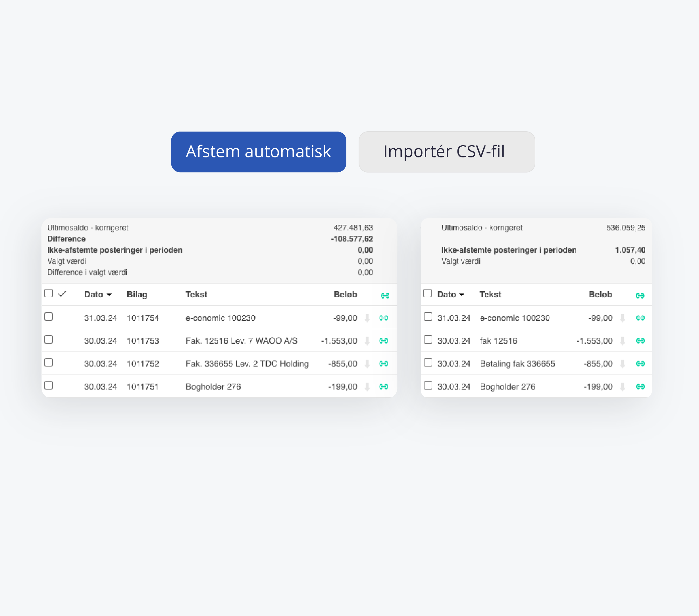The width and height of the screenshot is (699, 616).
Task: Click right Ultimosaldo value 536.059,25
Action: pyautogui.click(x=626, y=228)
